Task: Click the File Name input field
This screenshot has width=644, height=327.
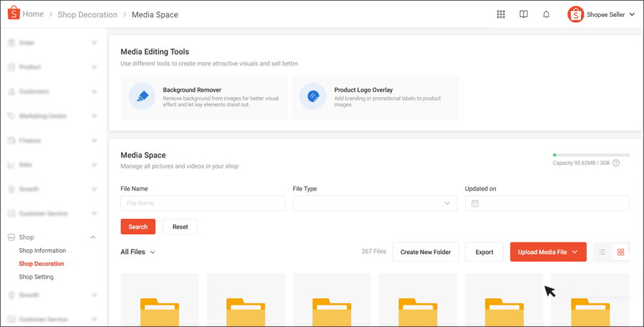Action: coord(202,203)
